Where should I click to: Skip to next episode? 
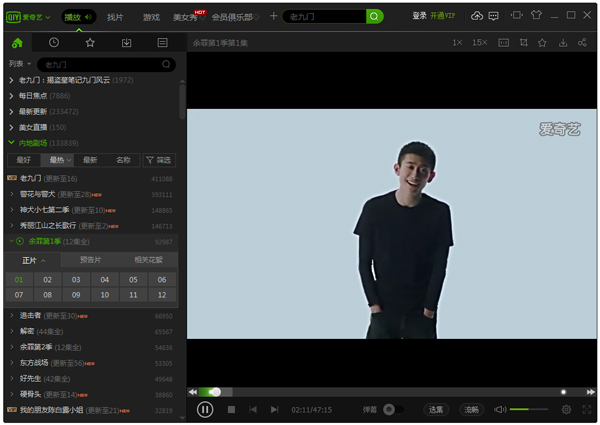click(x=274, y=410)
